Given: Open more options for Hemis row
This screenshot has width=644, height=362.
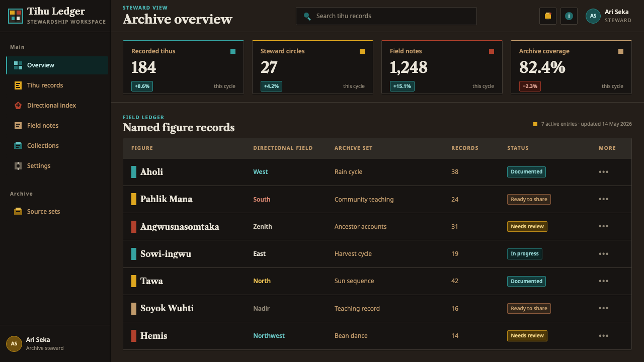Looking at the screenshot, I should pyautogui.click(x=604, y=336).
